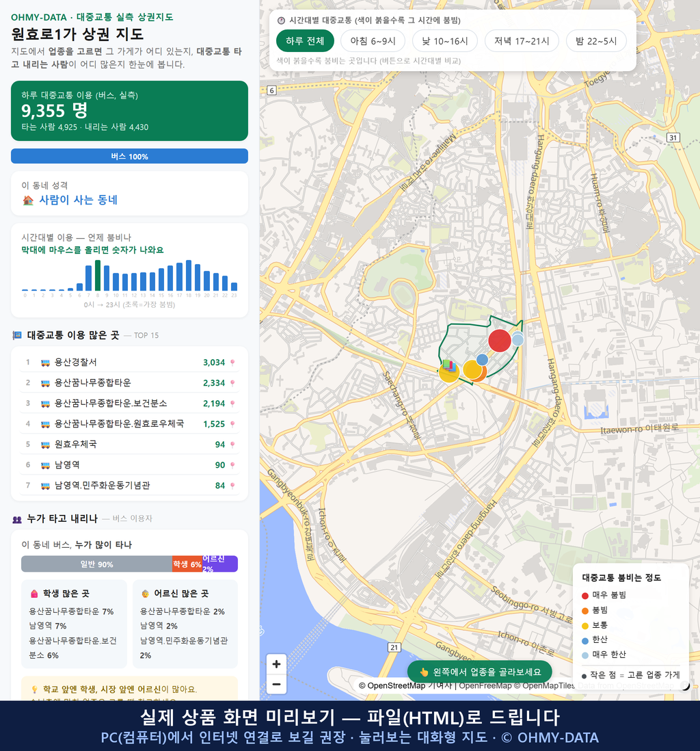Click the pin icon in the 남영역 90 row

(x=232, y=465)
